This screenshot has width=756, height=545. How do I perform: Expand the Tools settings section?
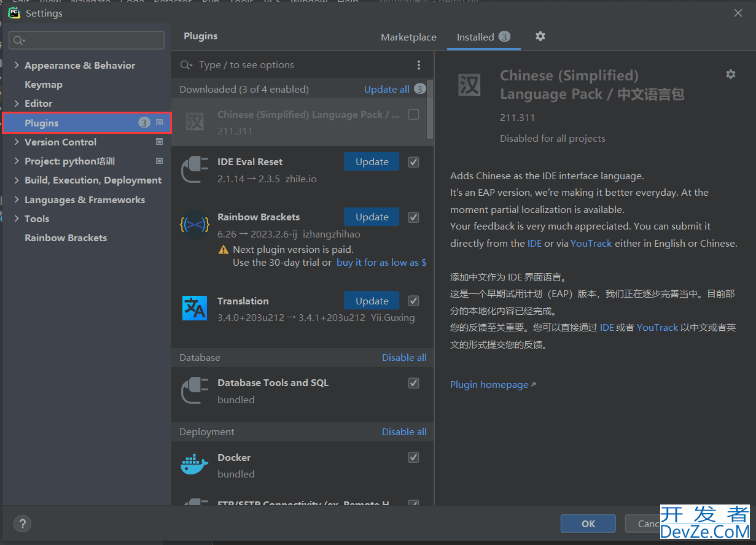click(17, 219)
